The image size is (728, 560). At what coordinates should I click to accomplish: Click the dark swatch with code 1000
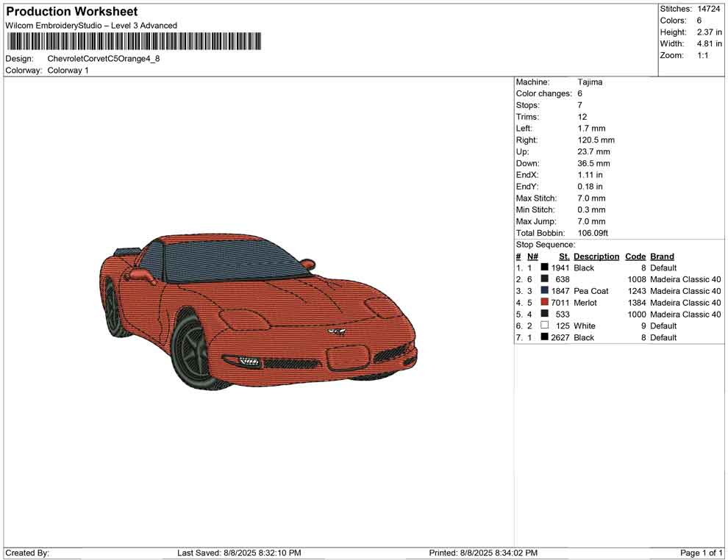[x=544, y=315]
